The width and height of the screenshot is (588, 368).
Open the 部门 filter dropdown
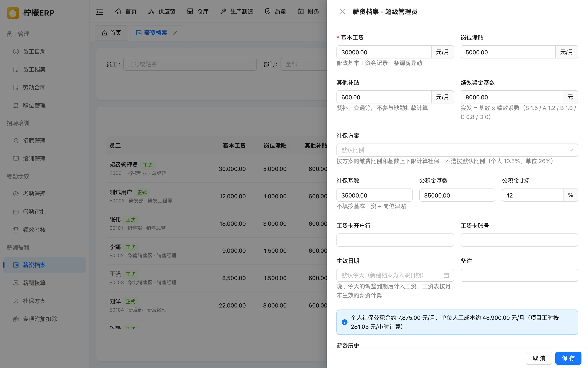pyautogui.click(x=304, y=64)
